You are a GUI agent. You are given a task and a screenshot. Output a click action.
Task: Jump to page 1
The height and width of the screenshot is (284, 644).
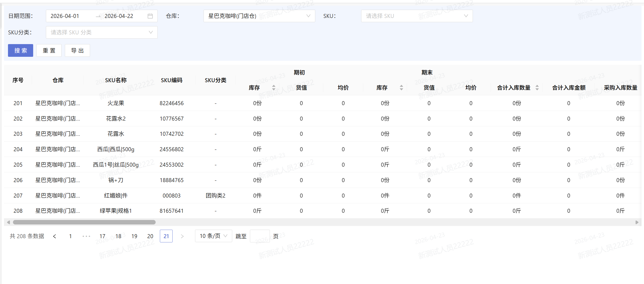click(70, 236)
